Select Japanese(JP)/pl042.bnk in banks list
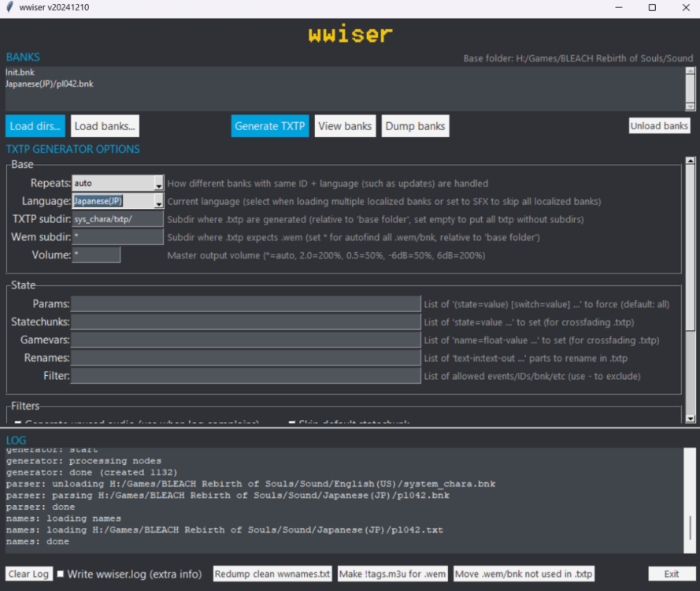This screenshot has width=700, height=591. click(49, 84)
